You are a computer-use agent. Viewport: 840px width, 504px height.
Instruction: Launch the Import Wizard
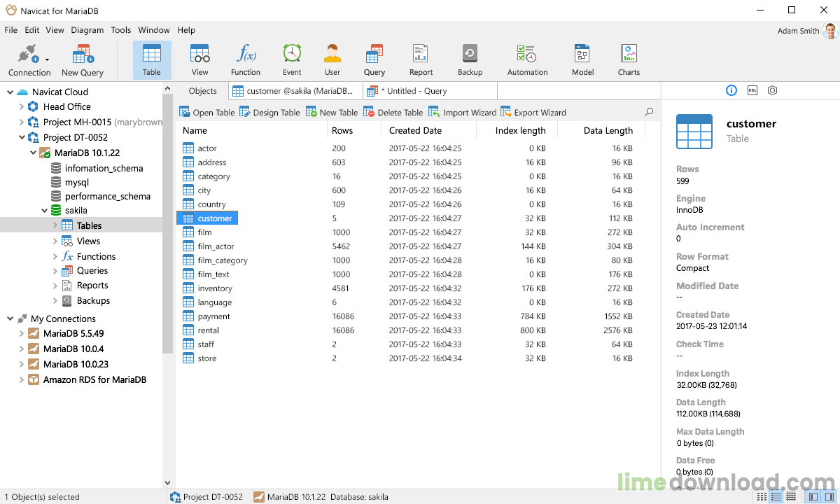point(462,112)
